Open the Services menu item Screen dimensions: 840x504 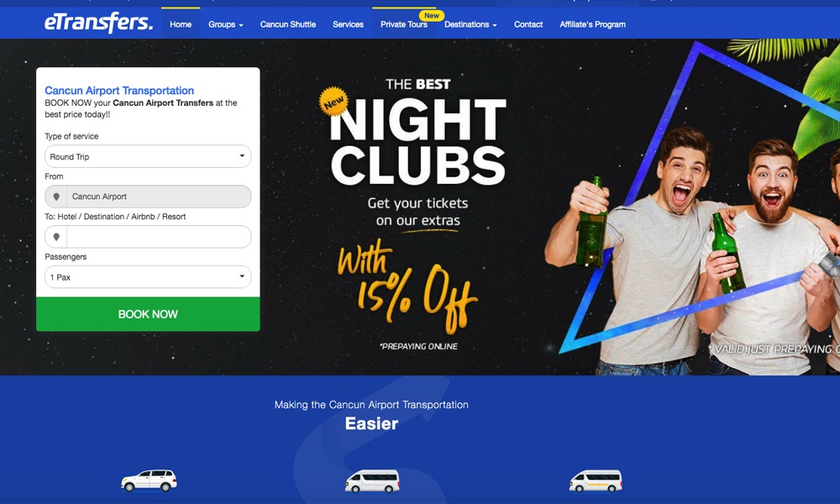click(x=348, y=24)
